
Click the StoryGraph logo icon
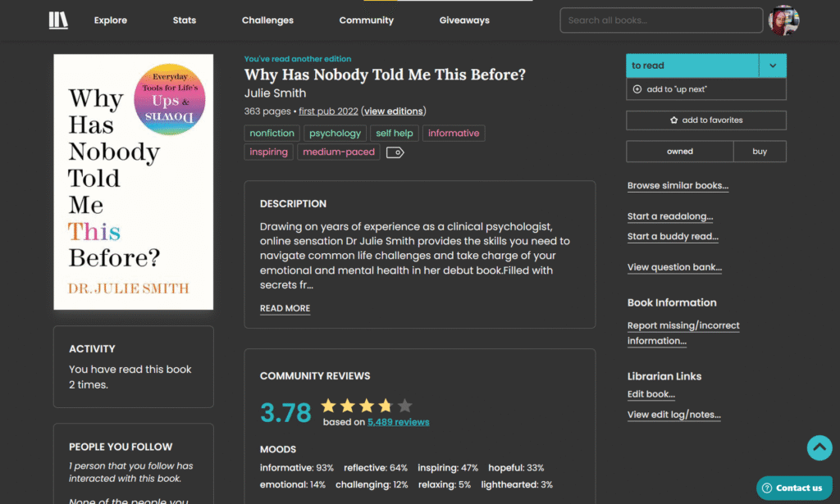[58, 20]
